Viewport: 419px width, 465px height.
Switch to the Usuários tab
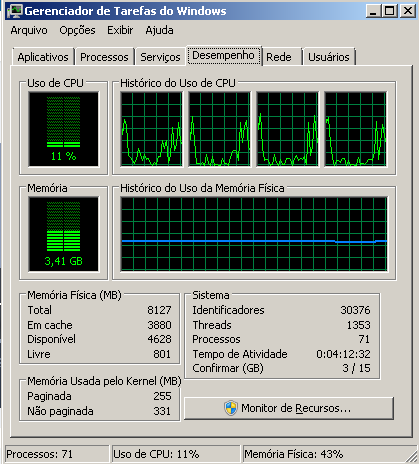coord(329,57)
